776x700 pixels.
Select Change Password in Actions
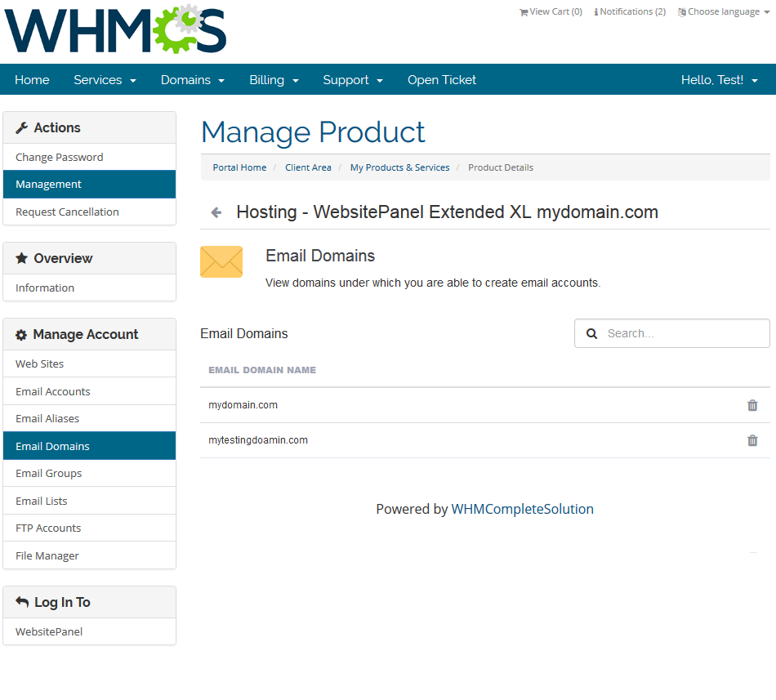click(89, 158)
